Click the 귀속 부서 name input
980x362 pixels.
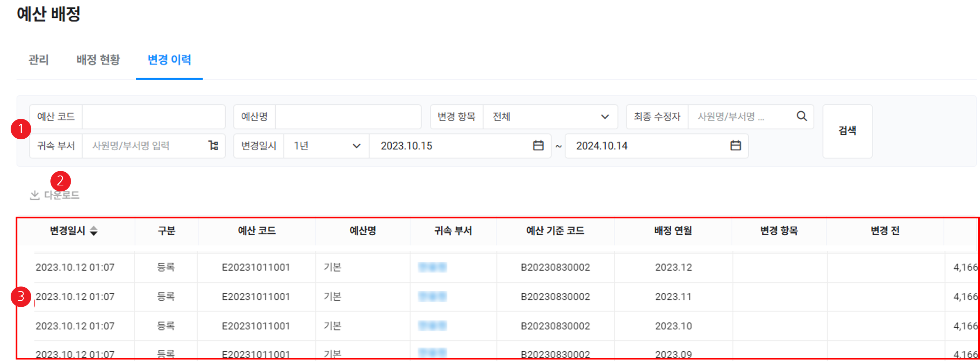[x=147, y=146]
